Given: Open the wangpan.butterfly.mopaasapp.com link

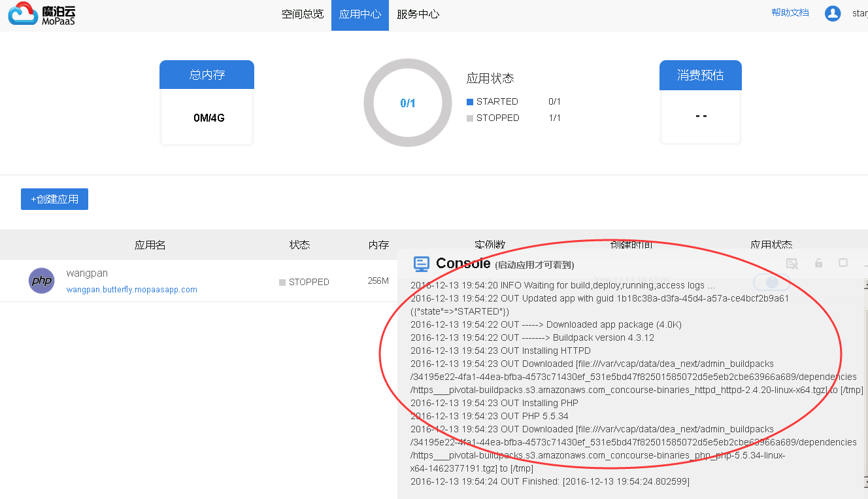Looking at the screenshot, I should coord(131,289).
